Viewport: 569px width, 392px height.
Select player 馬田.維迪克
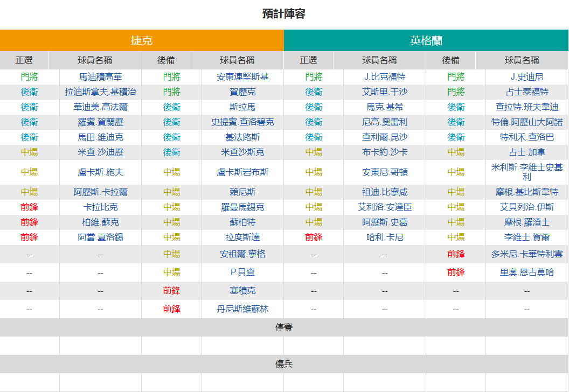[x=101, y=137]
